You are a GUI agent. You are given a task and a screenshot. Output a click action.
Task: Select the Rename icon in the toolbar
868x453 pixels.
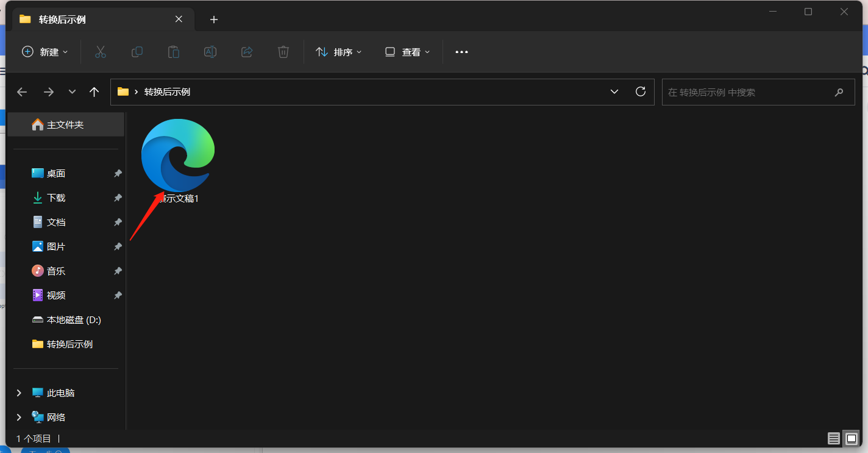pos(210,52)
